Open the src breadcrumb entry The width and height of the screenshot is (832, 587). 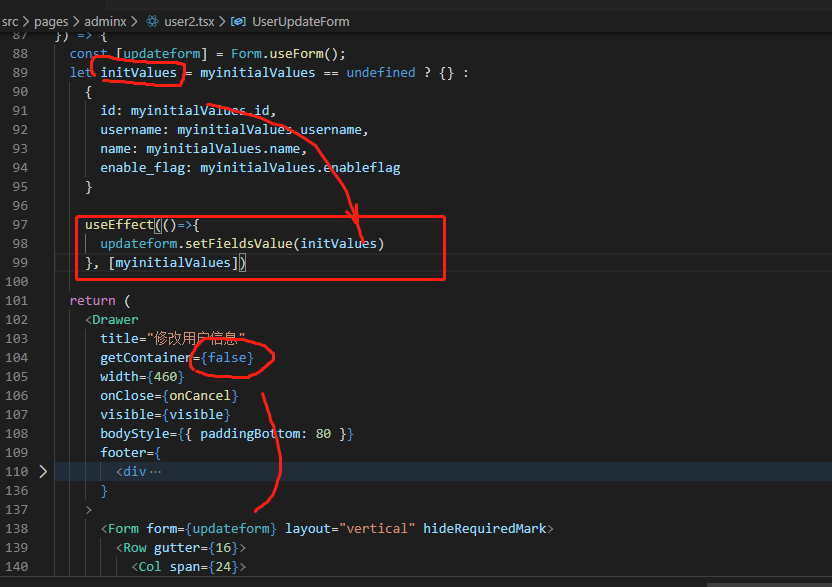(x=12, y=21)
